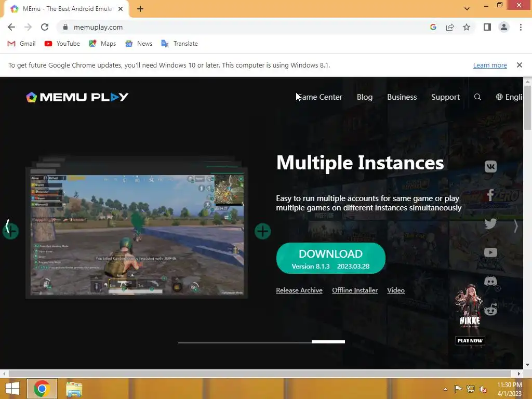Close the MEmu browser tab
532x399 pixels.
pos(121,9)
